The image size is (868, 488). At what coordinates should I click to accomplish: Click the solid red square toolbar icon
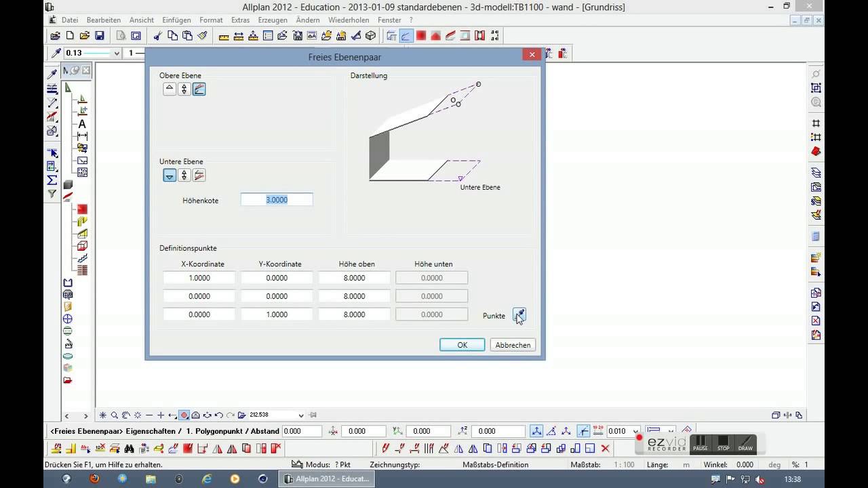pyautogui.click(x=421, y=36)
